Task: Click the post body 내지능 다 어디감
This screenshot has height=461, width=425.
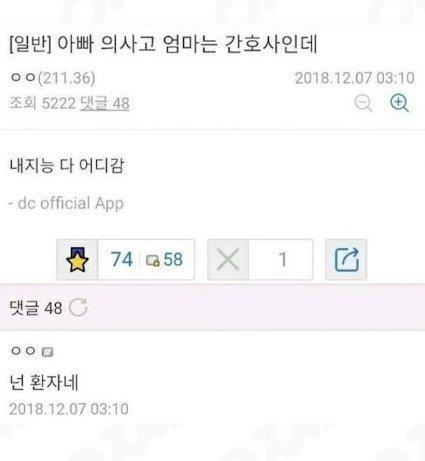Action: [x=67, y=166]
